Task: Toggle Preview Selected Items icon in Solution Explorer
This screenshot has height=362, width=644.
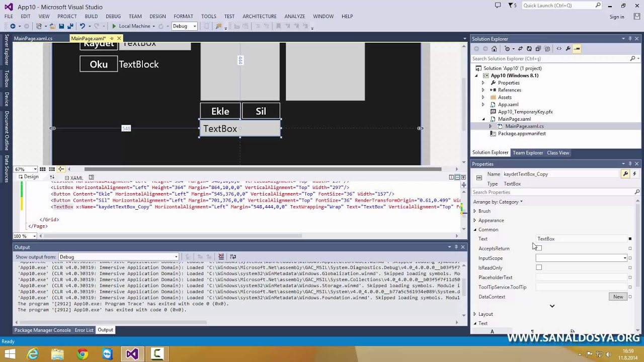Action: (x=577, y=49)
